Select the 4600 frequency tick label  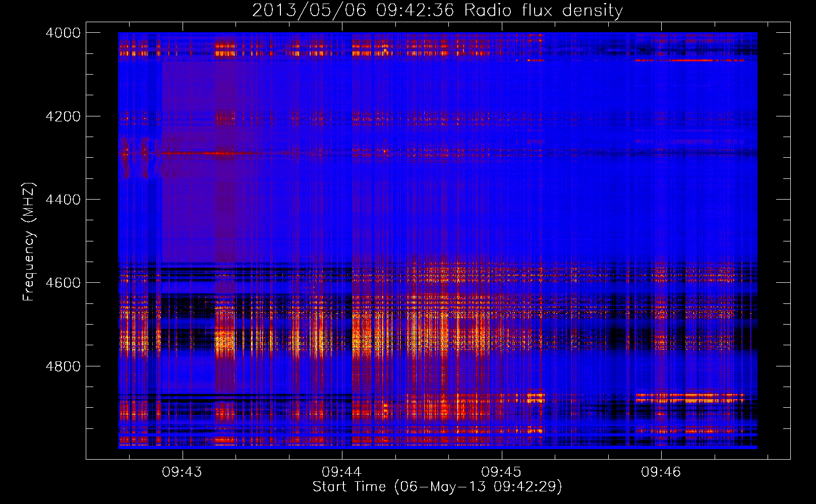tap(63, 283)
